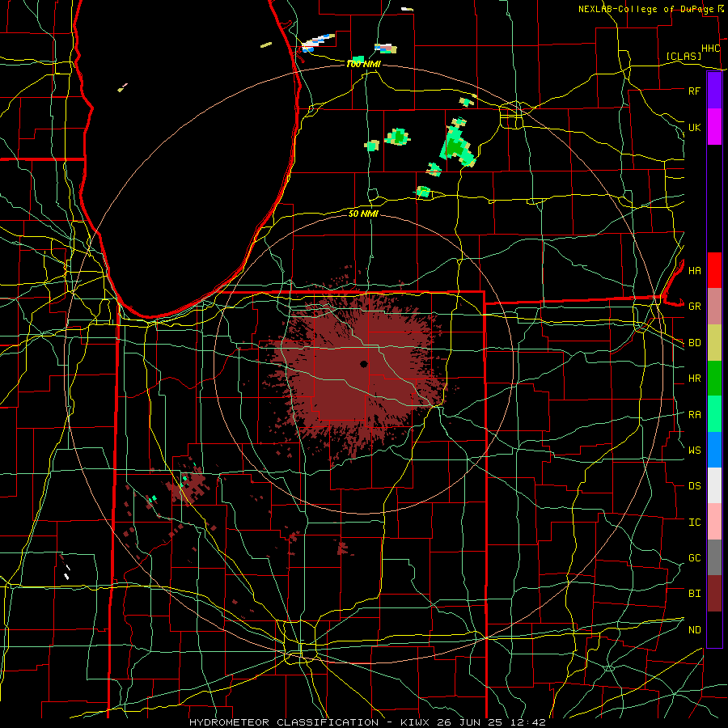This screenshot has width=728, height=728.
Task: Click the HR legend label
Action: [x=694, y=379]
